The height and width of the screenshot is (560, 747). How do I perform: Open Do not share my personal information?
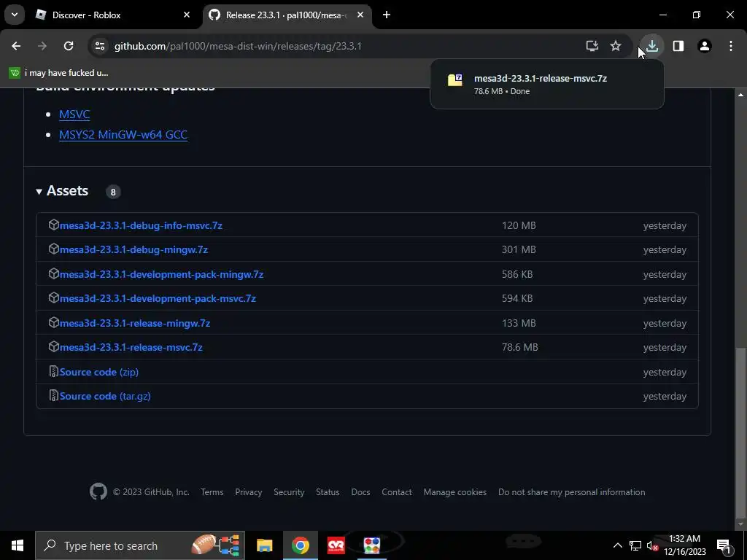[572, 492]
